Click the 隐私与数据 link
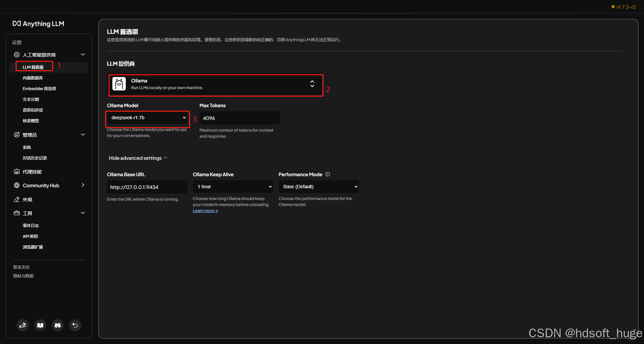Viewport: 644px width, 344px height. click(23, 276)
